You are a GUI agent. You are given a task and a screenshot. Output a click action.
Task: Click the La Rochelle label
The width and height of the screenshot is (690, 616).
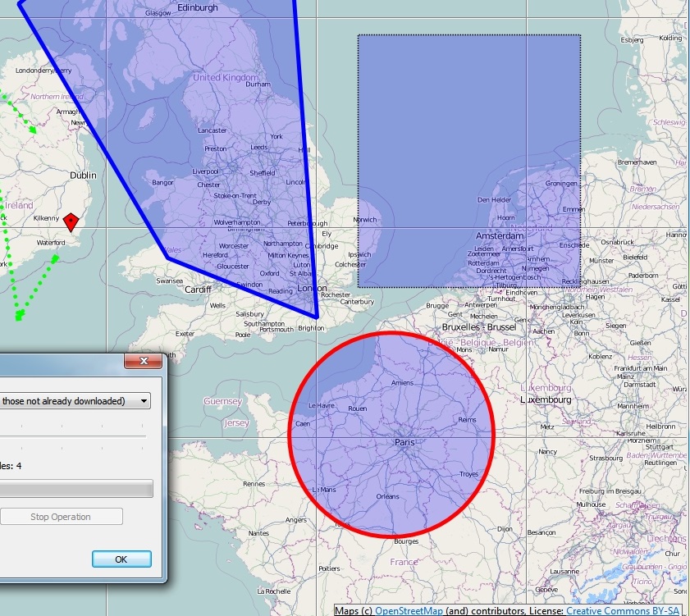tap(274, 591)
